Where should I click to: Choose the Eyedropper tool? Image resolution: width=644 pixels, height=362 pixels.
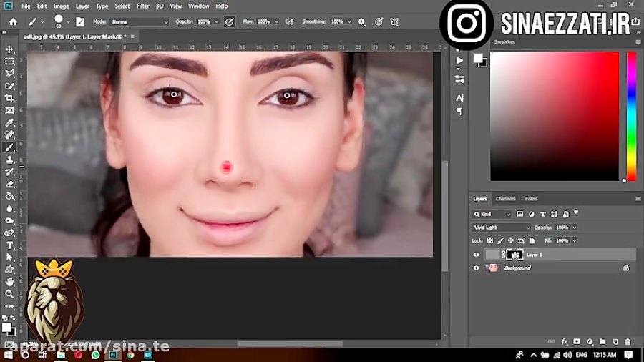[x=10, y=123]
